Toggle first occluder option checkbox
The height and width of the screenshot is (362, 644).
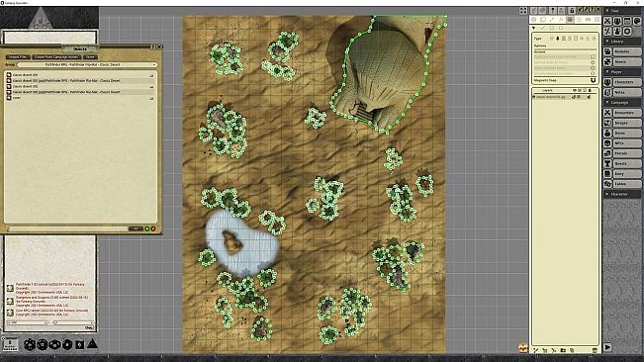(x=593, y=56)
